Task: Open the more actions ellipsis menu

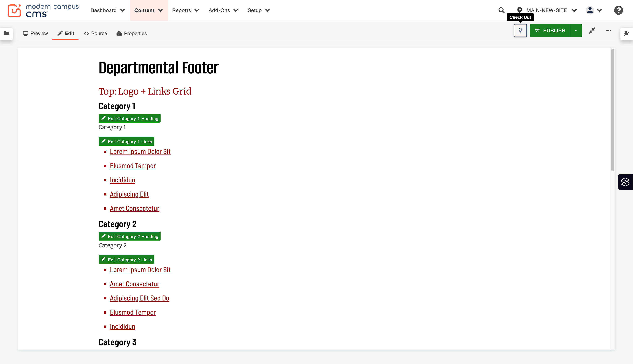Action: 608,31
